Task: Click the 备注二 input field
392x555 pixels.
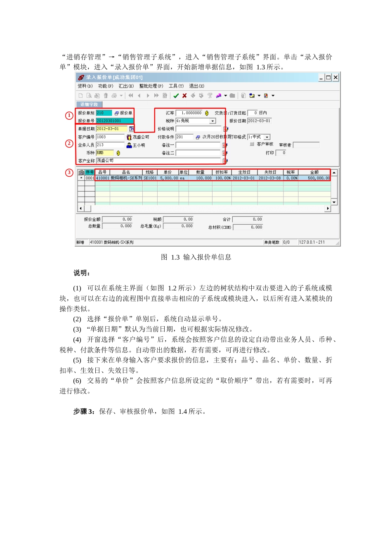Action: (199, 153)
